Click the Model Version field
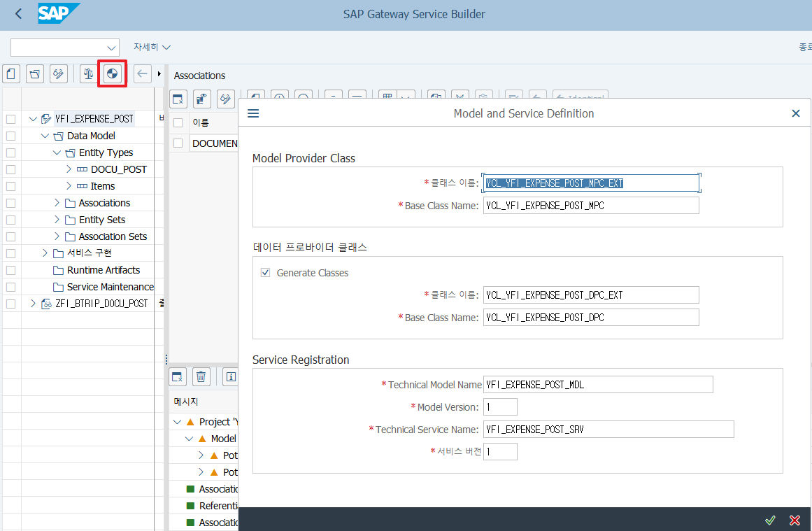This screenshot has width=812, height=531. pos(500,406)
